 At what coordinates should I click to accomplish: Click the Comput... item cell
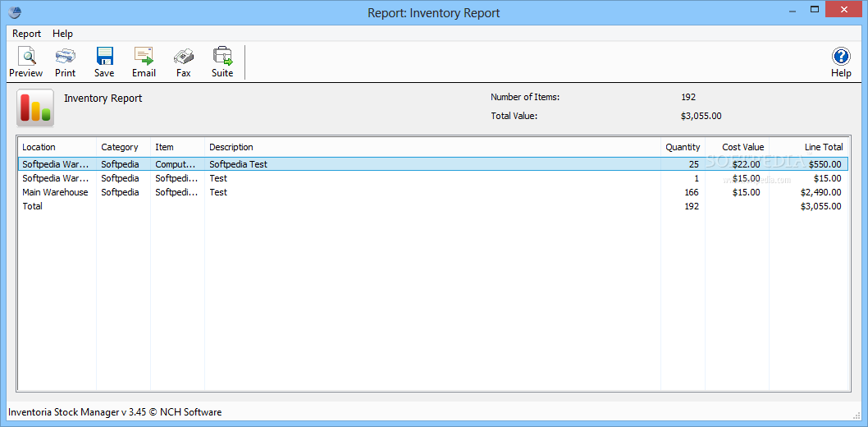pos(176,164)
